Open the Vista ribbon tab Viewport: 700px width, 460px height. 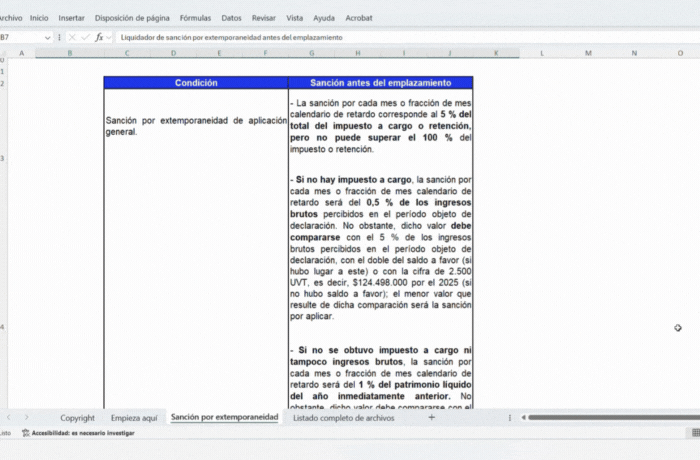pos(294,18)
